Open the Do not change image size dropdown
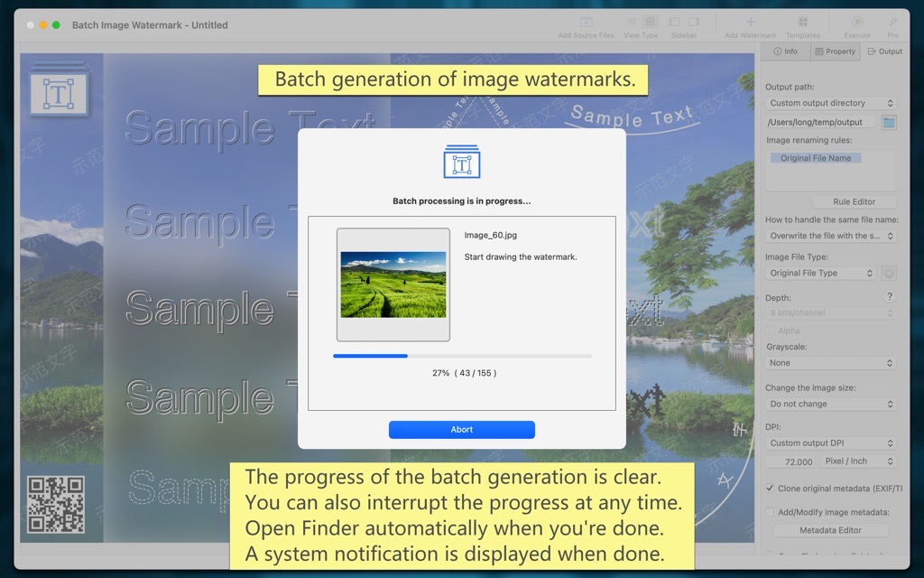This screenshot has width=924, height=578. [x=831, y=404]
